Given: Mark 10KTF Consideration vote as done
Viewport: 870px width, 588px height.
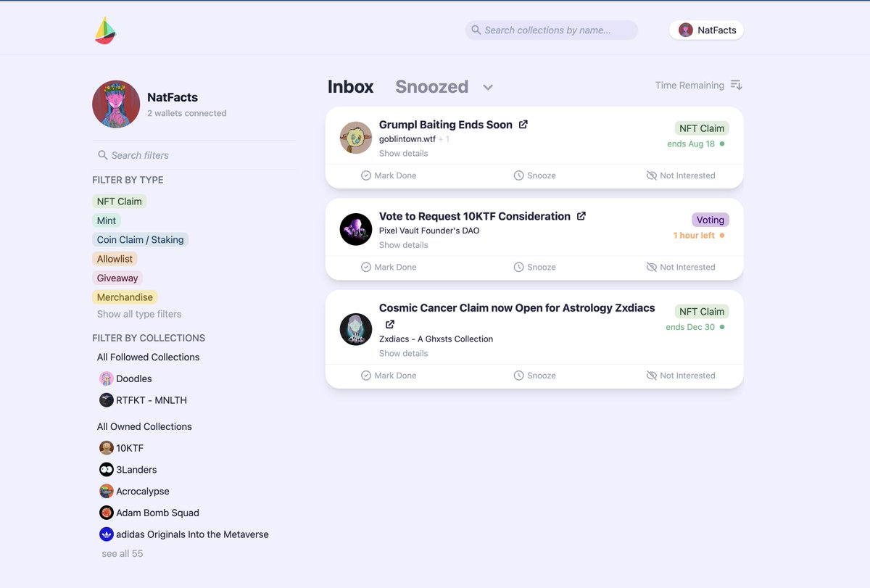Looking at the screenshot, I should (x=389, y=267).
